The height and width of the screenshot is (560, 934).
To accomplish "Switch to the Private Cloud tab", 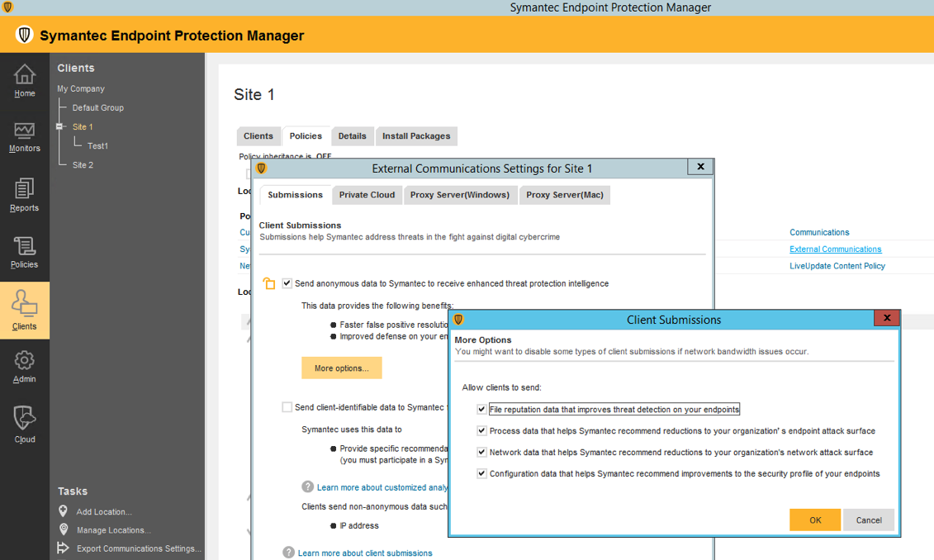I will point(367,195).
